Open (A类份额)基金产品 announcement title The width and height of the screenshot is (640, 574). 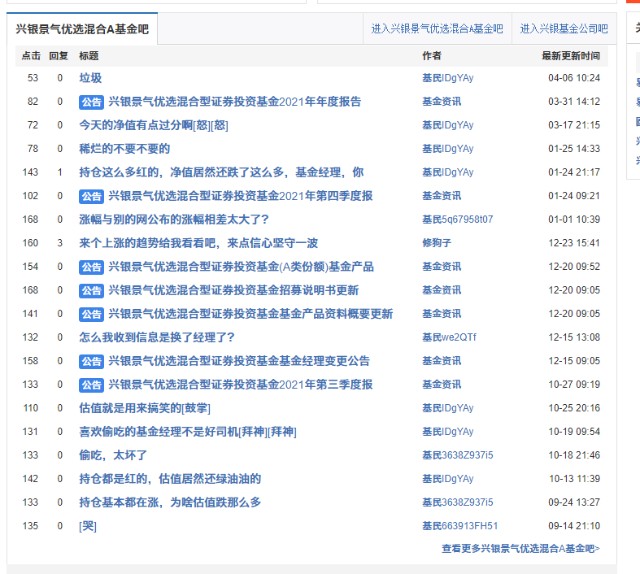(x=241, y=267)
